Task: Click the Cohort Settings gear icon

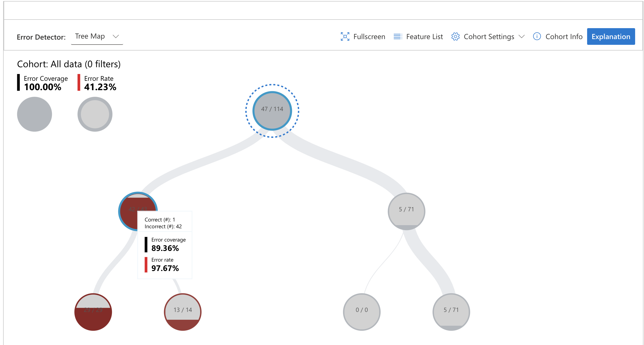Action: pyautogui.click(x=455, y=36)
